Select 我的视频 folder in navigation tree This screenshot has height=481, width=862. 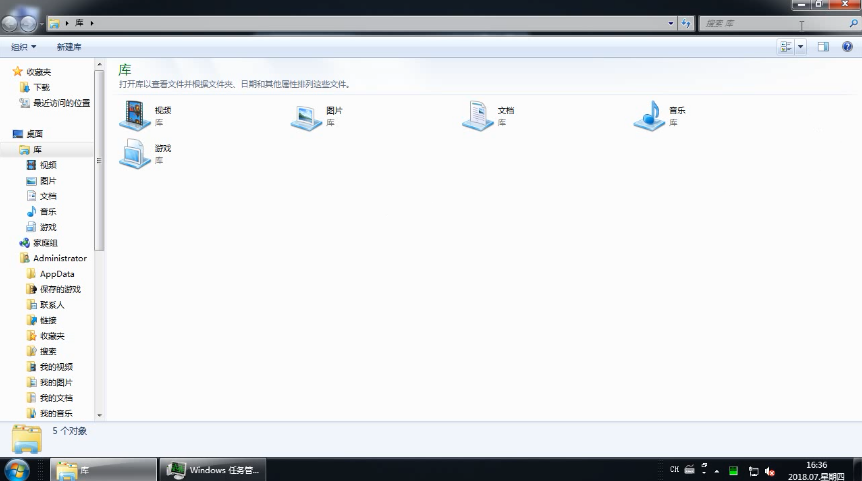coord(49,367)
